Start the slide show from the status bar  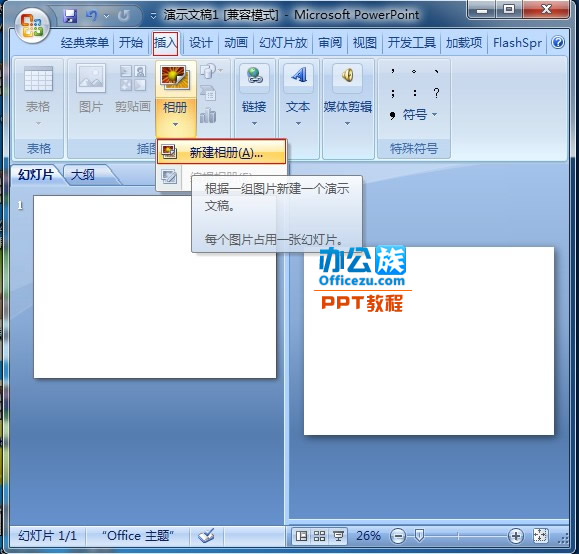[338, 536]
